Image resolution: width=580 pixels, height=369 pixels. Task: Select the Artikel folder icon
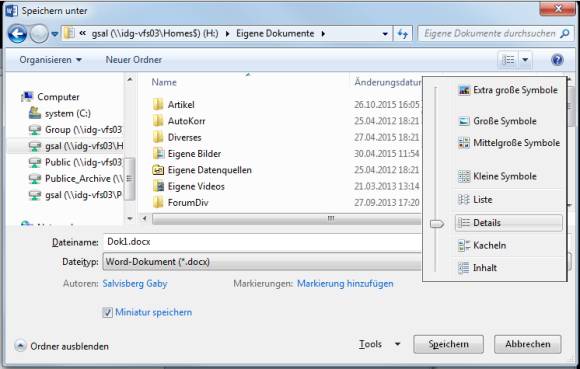(x=158, y=105)
